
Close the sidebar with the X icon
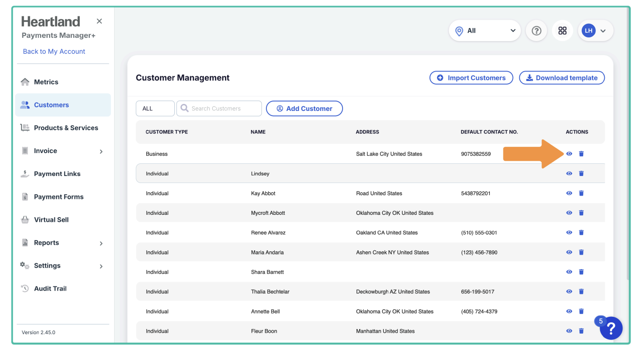click(99, 21)
